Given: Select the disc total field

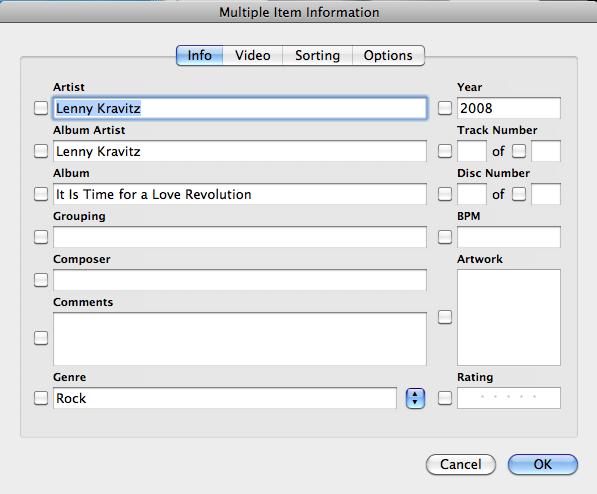Looking at the screenshot, I should point(546,194).
